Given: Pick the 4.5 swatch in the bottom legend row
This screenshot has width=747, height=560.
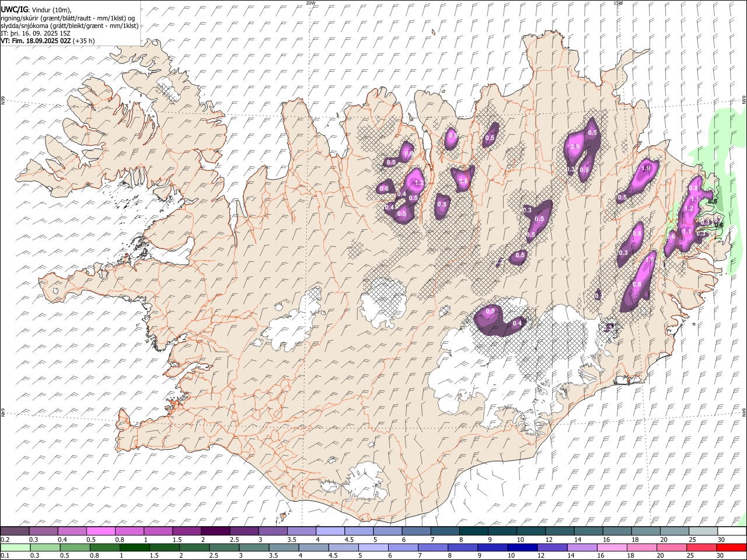Looking at the screenshot, I should 343,548.
